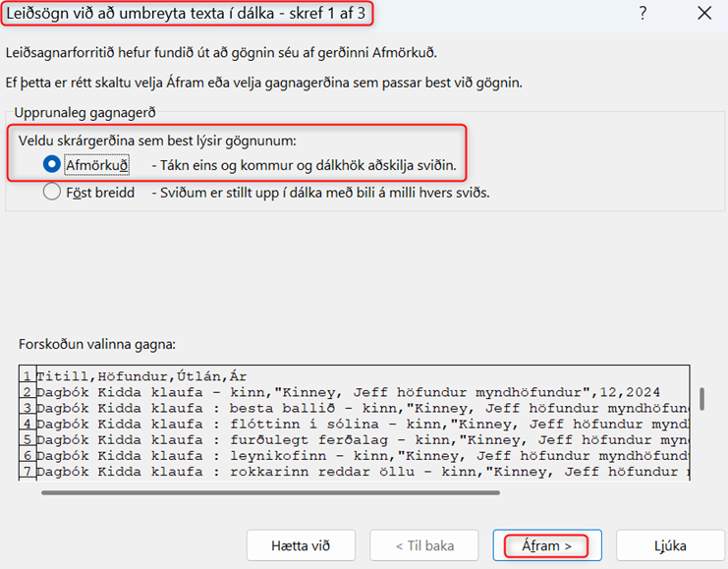The image size is (728, 569).
Task: Click text 'Ef þetta er rétt skaltu velja Áfram'
Action: 263,83
